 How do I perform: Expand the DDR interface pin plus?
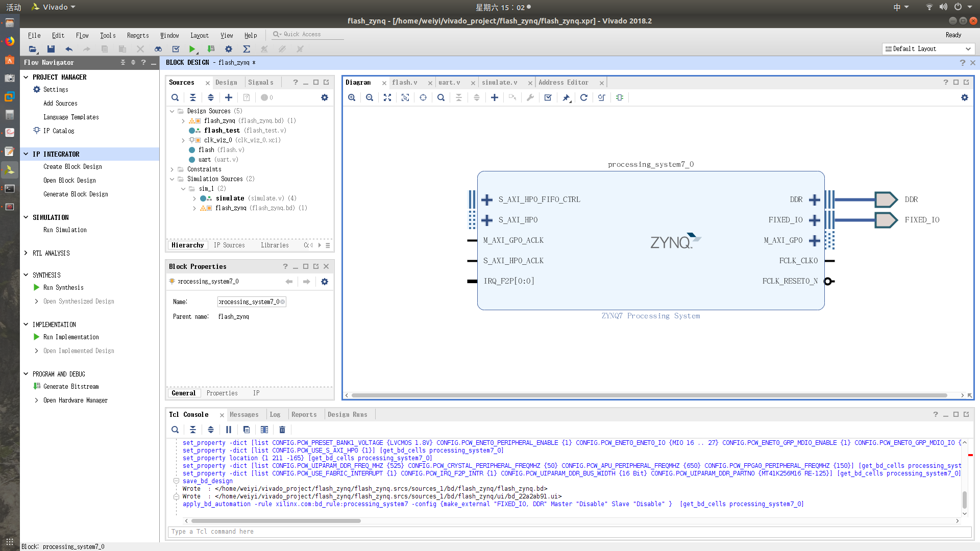click(x=815, y=199)
